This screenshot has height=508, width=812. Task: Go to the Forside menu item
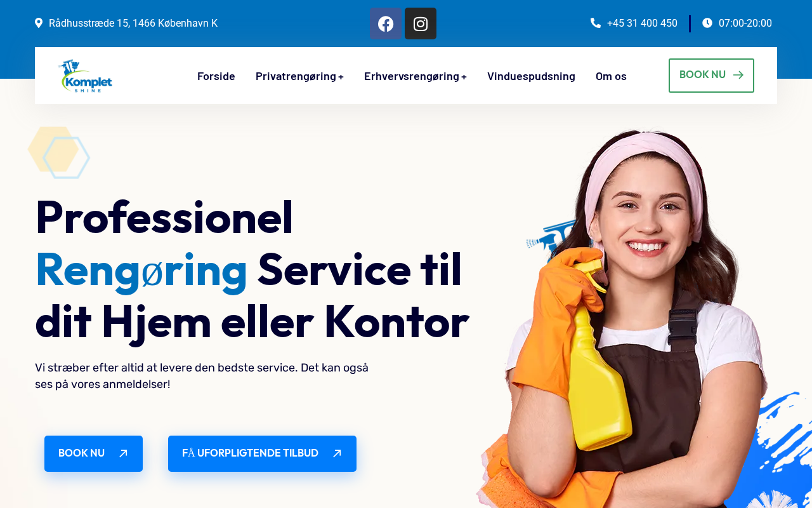(x=216, y=76)
